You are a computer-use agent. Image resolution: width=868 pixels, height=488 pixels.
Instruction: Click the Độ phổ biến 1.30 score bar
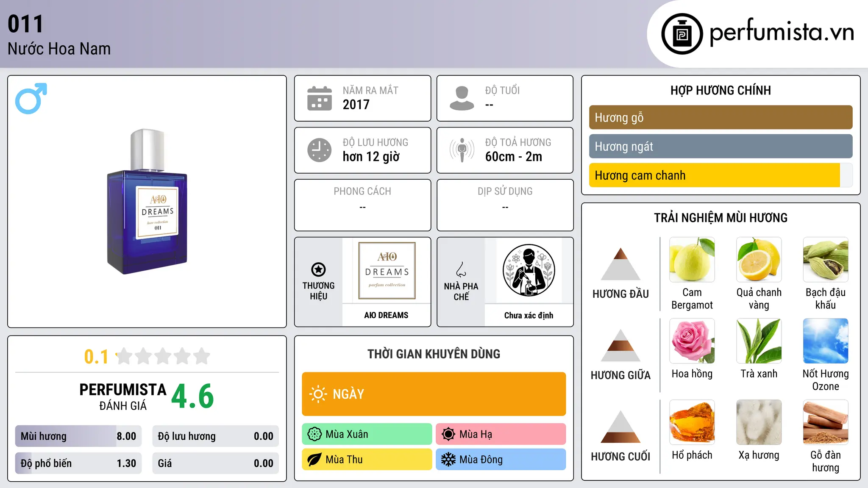pos(78,463)
